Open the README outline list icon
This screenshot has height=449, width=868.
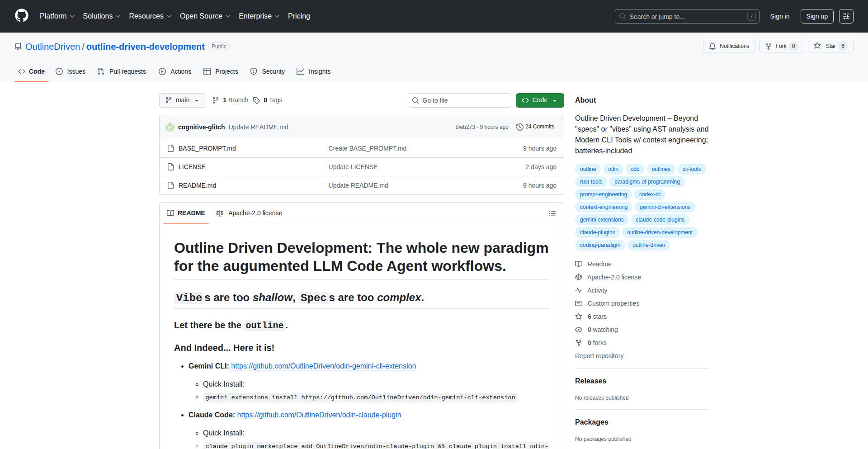(x=552, y=213)
